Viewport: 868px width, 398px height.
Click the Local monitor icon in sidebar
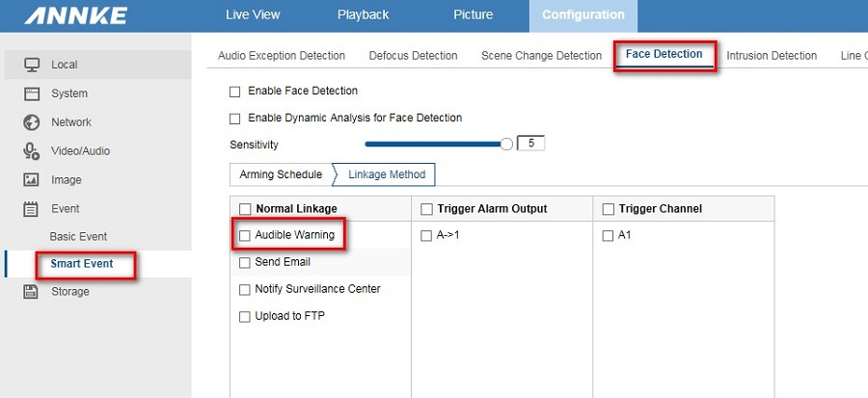32,65
